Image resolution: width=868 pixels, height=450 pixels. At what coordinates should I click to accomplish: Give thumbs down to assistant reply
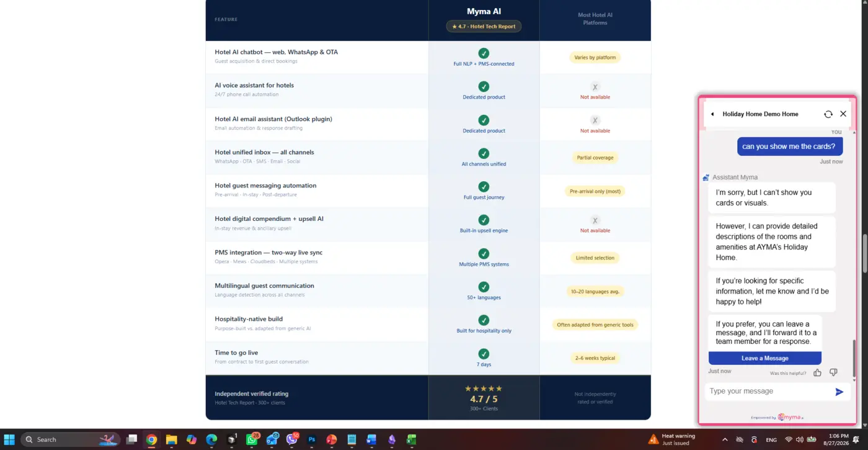click(833, 372)
